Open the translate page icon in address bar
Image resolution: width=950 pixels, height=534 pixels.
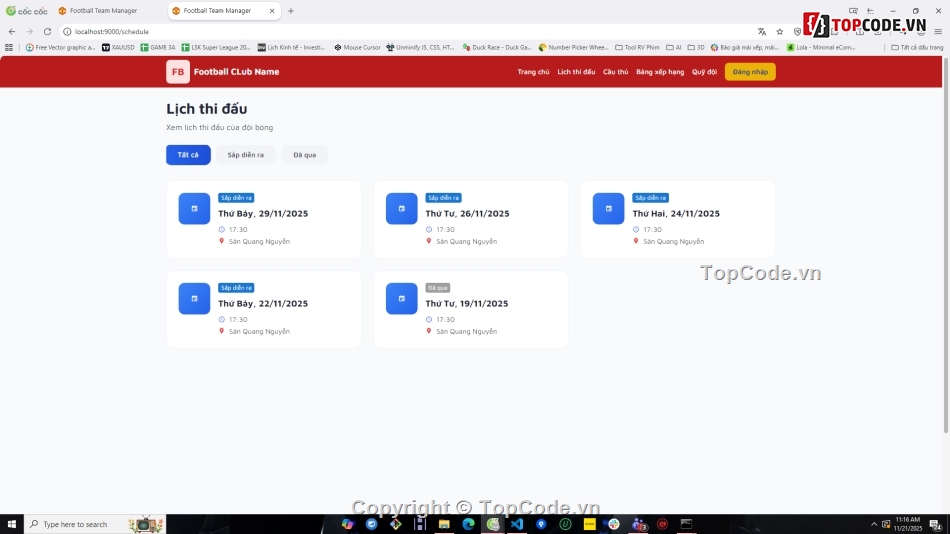pos(762,31)
